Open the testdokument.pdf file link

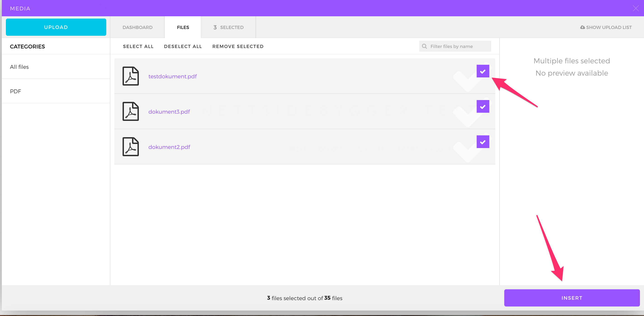pos(173,76)
